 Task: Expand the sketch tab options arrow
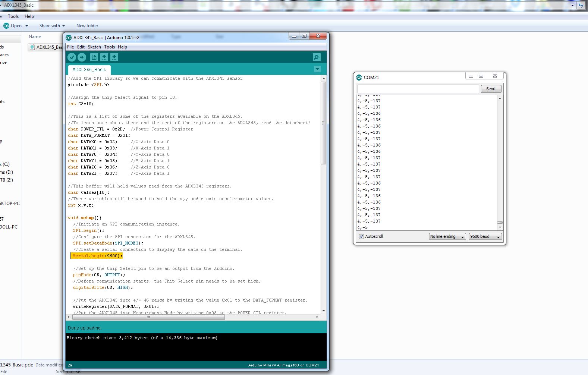[x=317, y=69]
